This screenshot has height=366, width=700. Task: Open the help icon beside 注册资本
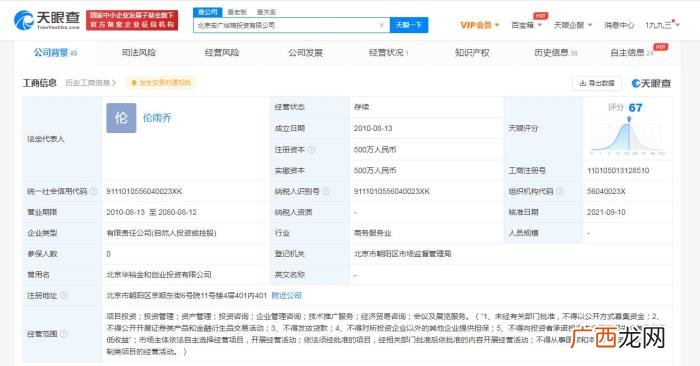point(311,150)
